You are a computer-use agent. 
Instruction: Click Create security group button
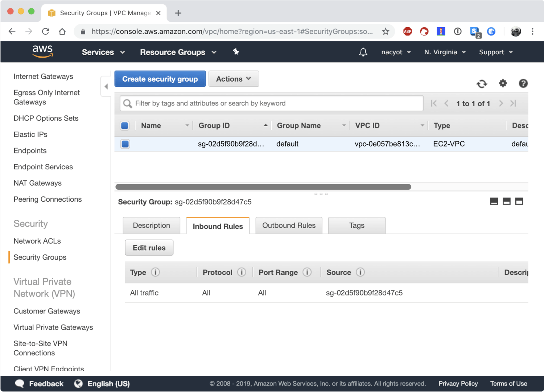pyautogui.click(x=160, y=79)
